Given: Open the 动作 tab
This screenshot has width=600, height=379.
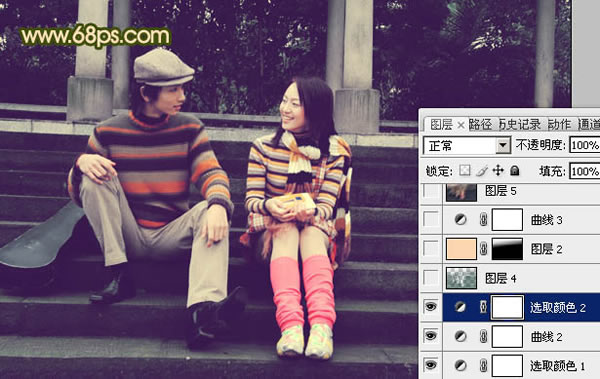Looking at the screenshot, I should coord(560,124).
